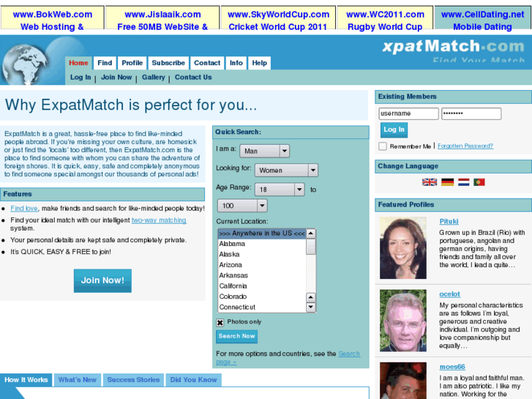Pick the Portuguese flag icon
Viewport: 532px width, 399px height.
coord(479,182)
